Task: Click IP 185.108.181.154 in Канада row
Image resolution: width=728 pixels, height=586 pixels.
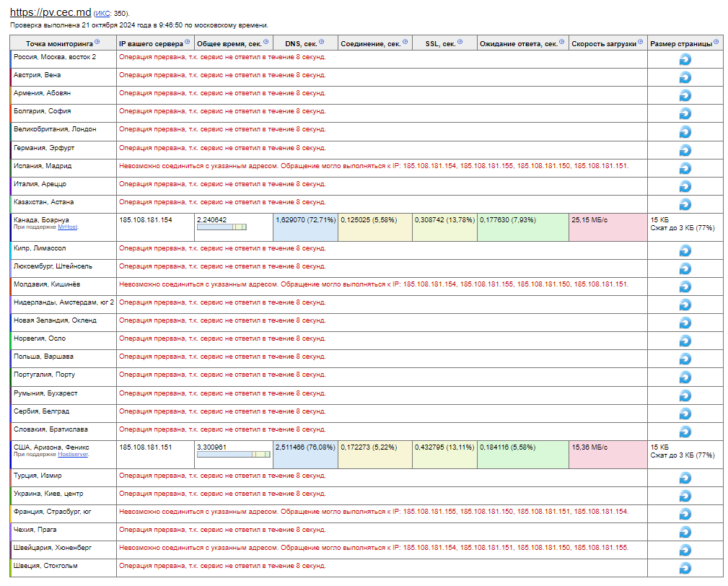Action: (145, 220)
